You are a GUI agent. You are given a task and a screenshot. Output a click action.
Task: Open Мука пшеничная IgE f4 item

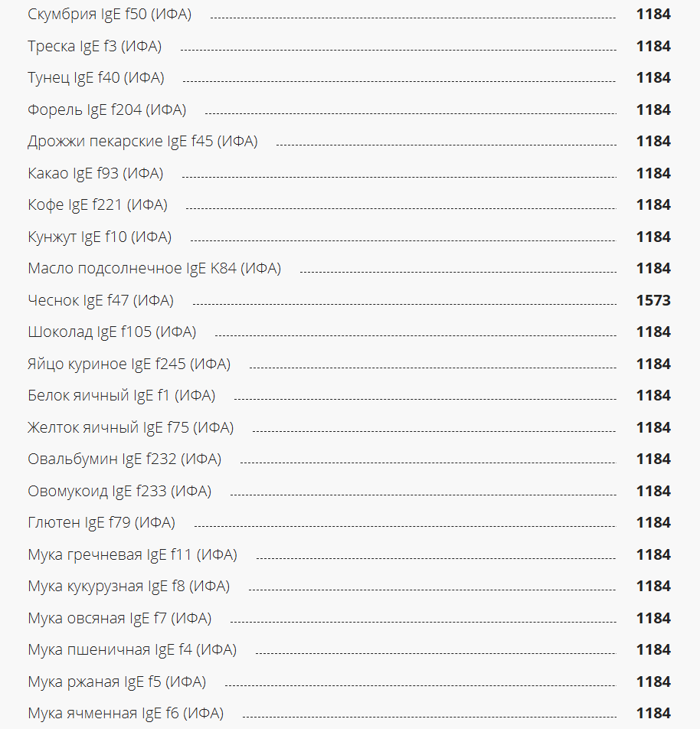coord(132,650)
